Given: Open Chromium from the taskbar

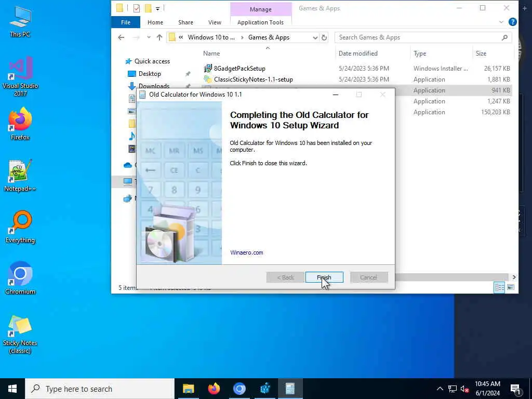Looking at the screenshot, I should (x=239, y=389).
